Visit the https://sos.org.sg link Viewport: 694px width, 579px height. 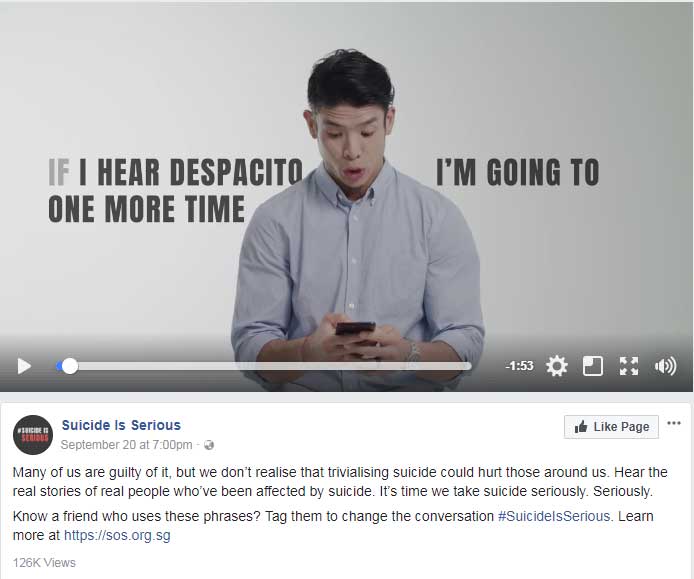click(x=117, y=535)
